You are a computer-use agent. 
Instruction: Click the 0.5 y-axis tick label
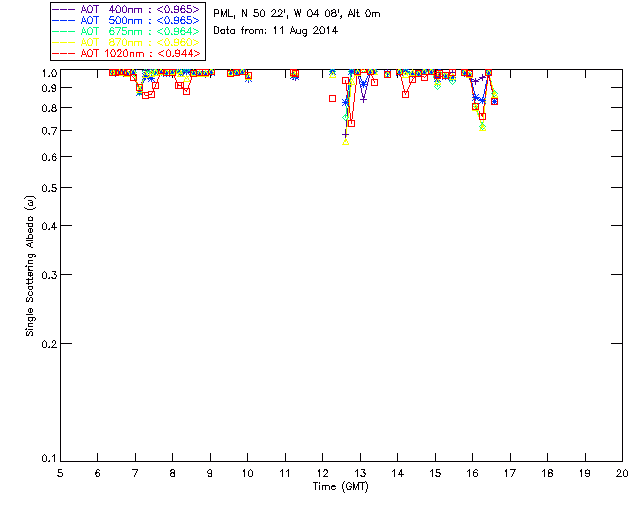pos(49,188)
